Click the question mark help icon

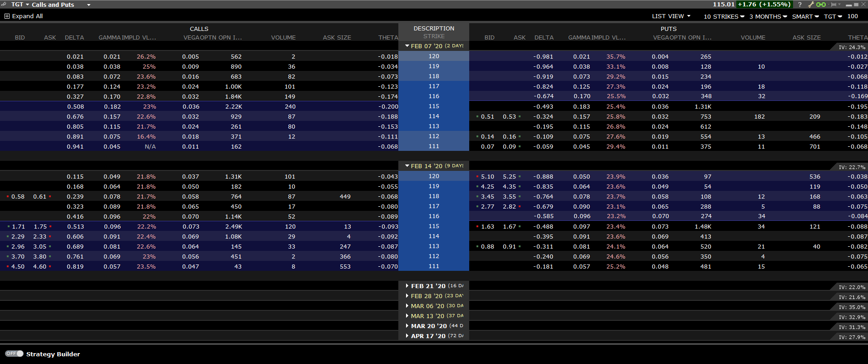pos(800,5)
